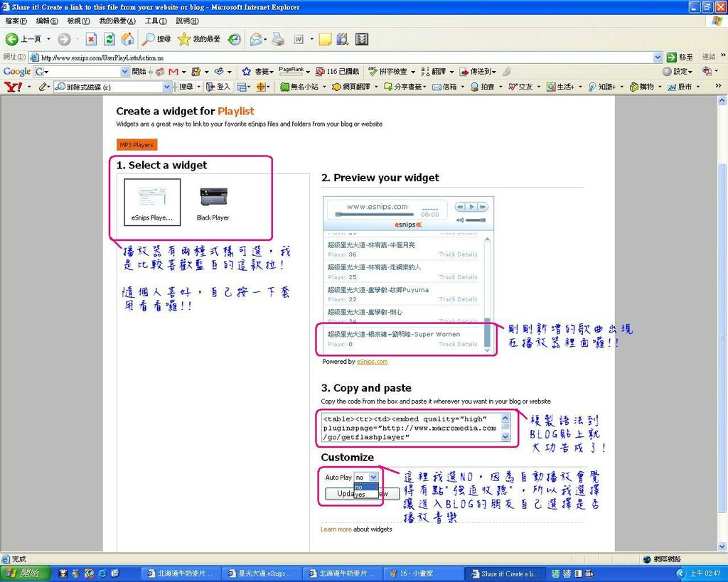Switch to 星光大道 eSnips taskbar window
This screenshot has width=728, height=582.
[x=261, y=573]
